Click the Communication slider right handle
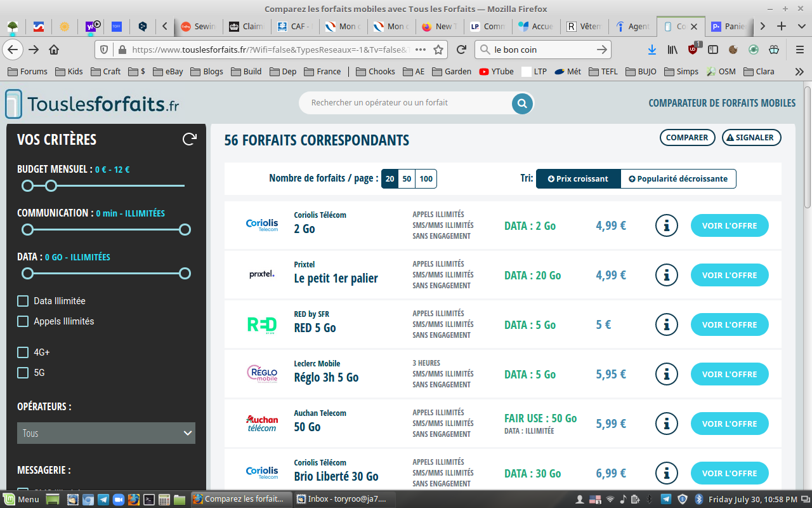Viewport: 812px width, 508px height. coord(185,229)
